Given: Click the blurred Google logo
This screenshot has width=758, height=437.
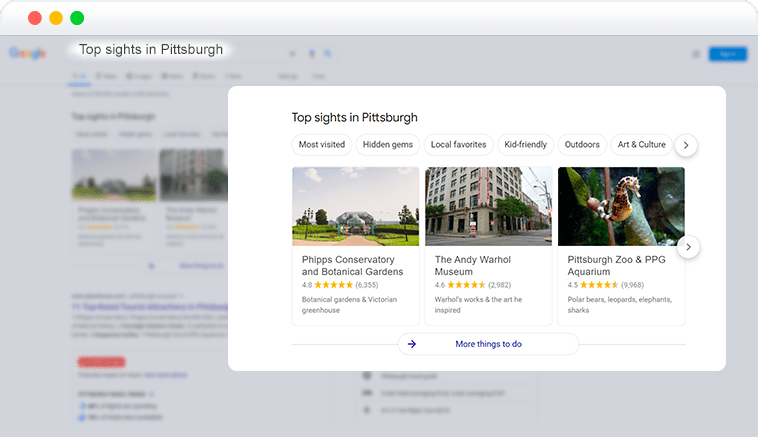Looking at the screenshot, I should 28,53.
